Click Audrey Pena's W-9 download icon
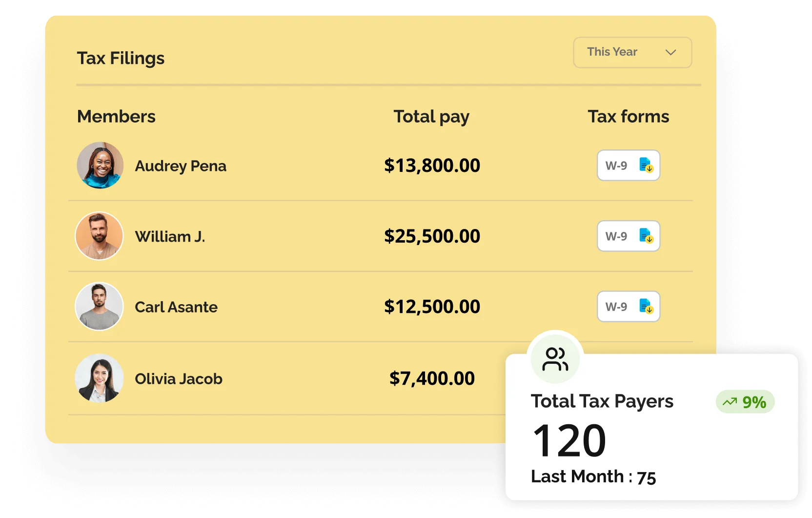Viewport: 812px width, 518px height. 646,166
